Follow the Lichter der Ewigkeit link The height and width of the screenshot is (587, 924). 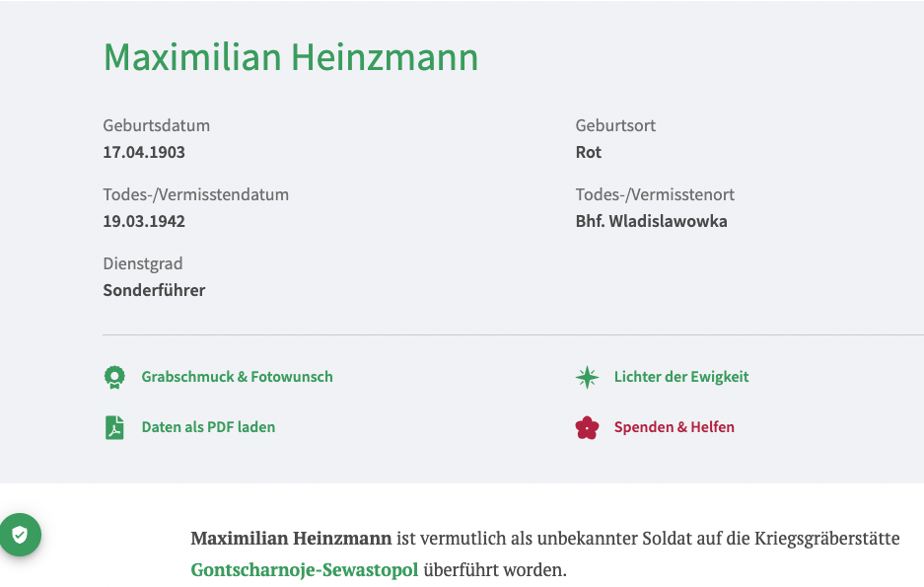click(x=680, y=377)
